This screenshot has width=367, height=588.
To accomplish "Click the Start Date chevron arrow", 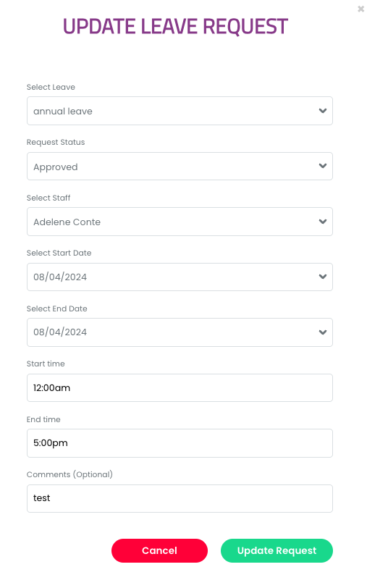I will (x=322, y=277).
